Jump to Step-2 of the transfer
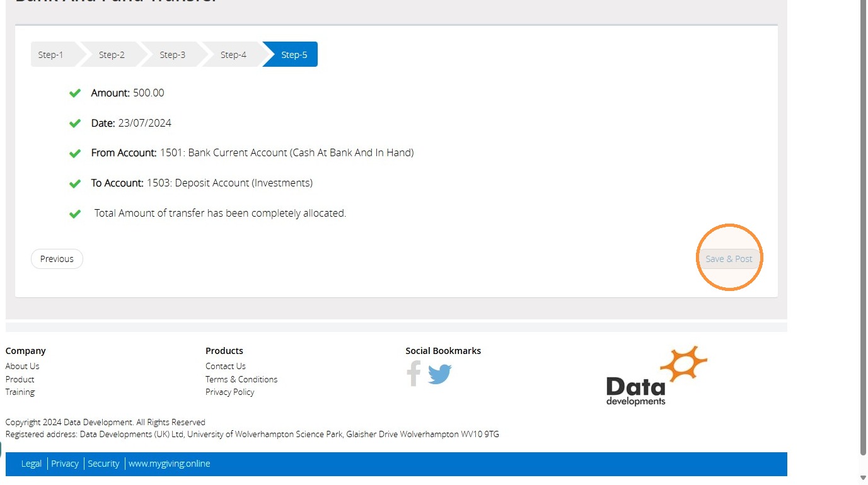This screenshot has height=485, width=868. [x=112, y=54]
